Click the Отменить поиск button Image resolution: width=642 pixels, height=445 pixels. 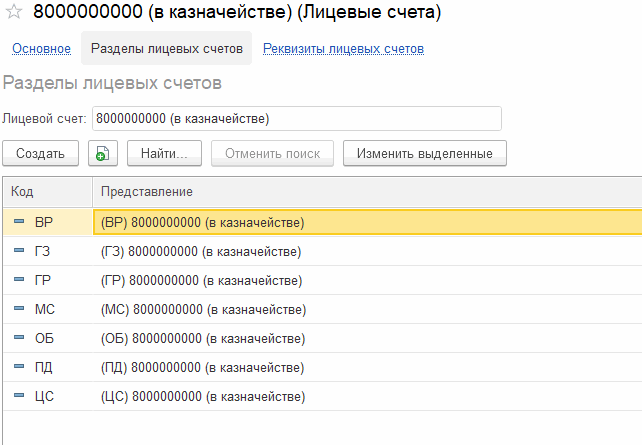pos(272,154)
